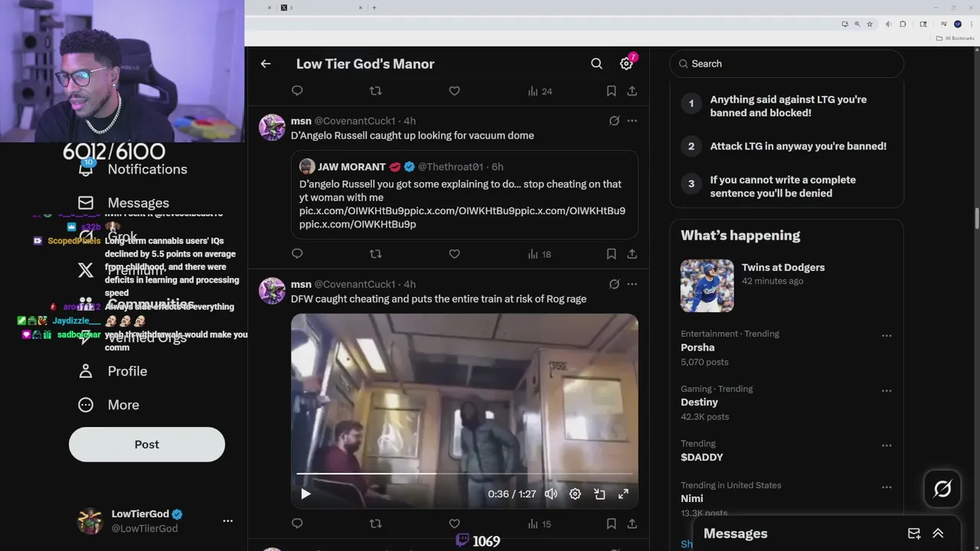Share the DFW caught cheating post
This screenshot has height=551, width=980.
[632, 523]
